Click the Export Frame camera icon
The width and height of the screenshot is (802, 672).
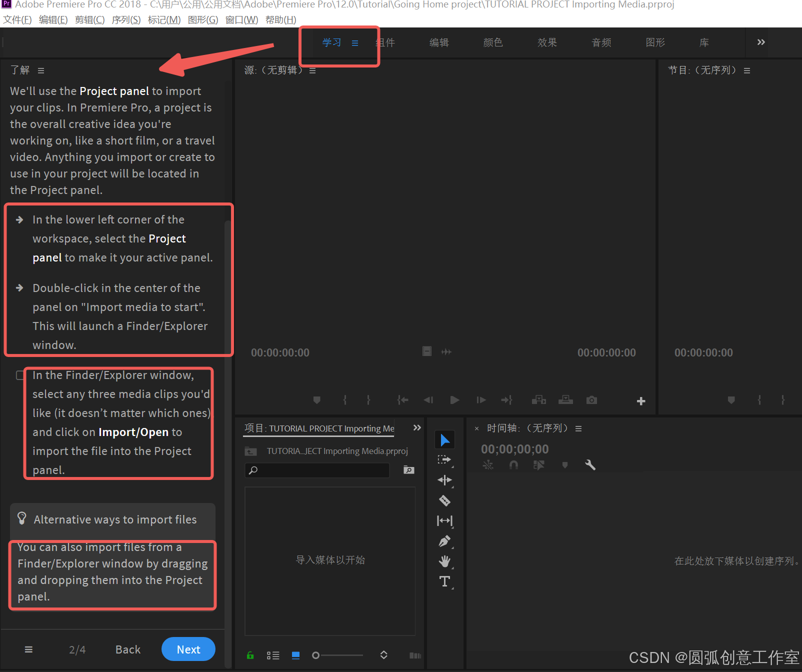click(591, 400)
